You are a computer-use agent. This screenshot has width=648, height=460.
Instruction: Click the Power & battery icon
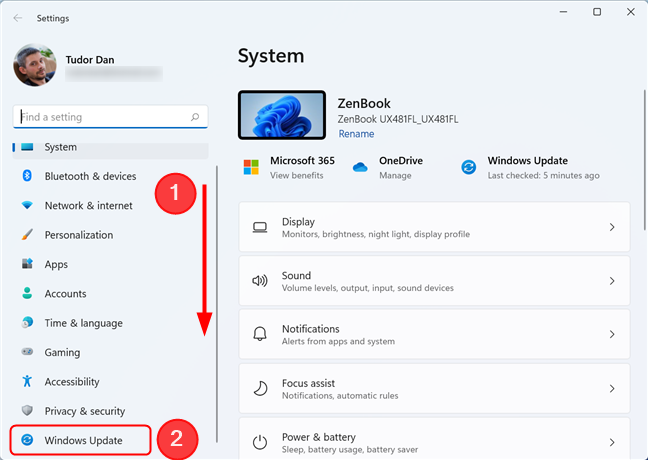click(260, 442)
